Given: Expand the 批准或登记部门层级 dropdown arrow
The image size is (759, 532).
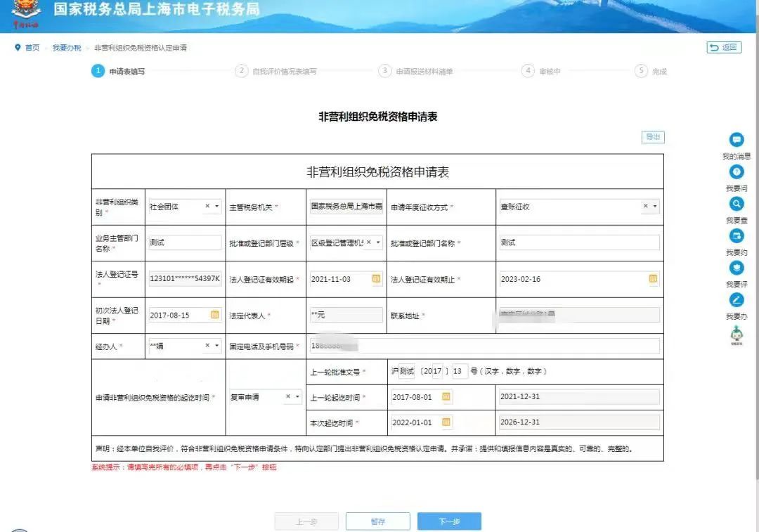Looking at the screenshot, I should click(378, 242).
